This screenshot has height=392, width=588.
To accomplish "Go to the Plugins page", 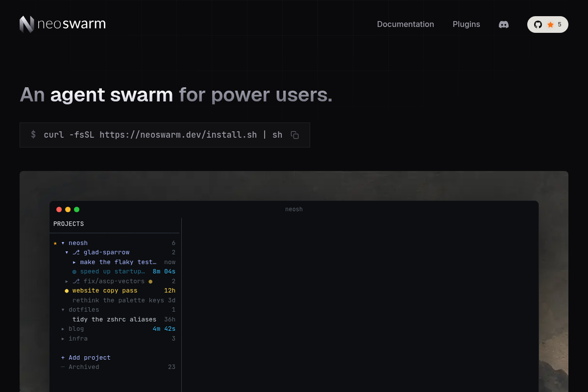I will pos(466,24).
